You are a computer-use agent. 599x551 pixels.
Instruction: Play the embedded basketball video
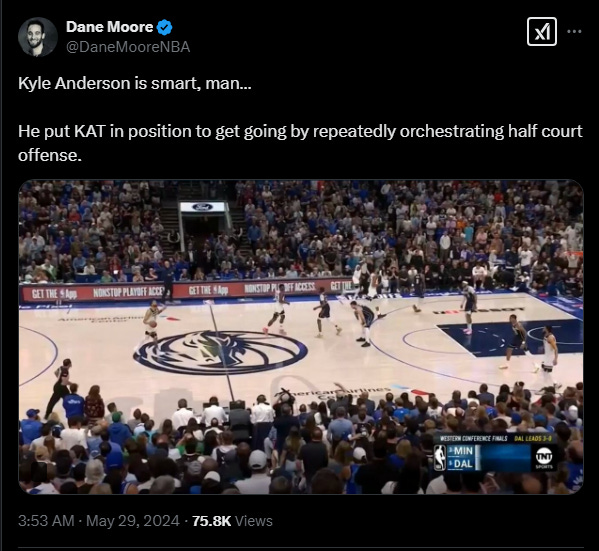(301, 337)
